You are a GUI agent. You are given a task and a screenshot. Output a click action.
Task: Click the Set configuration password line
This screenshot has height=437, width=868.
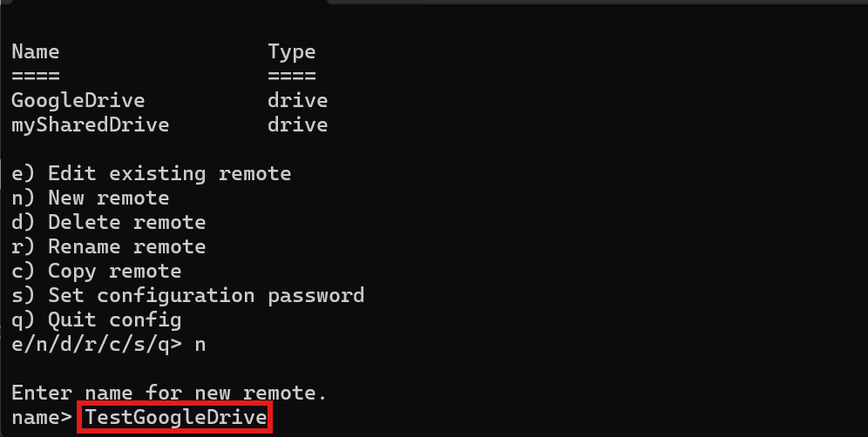pyautogui.click(x=187, y=295)
